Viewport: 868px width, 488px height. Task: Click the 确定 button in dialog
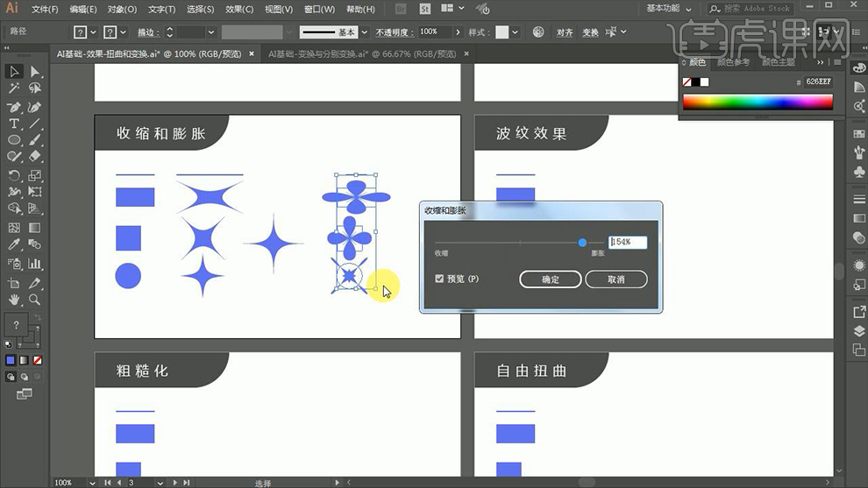coord(550,279)
